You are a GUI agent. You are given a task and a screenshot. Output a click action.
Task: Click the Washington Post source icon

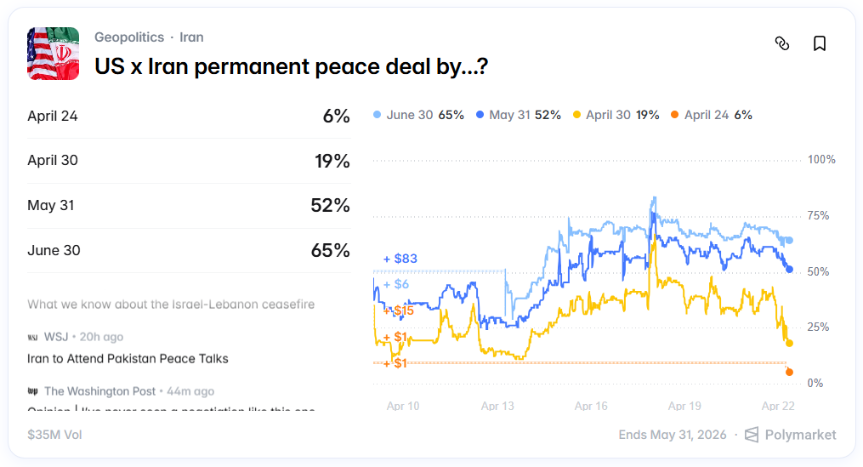coord(33,391)
